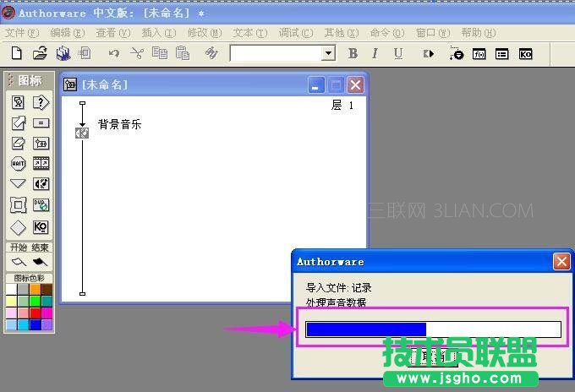Select the Sound icon in the palette

41,183
